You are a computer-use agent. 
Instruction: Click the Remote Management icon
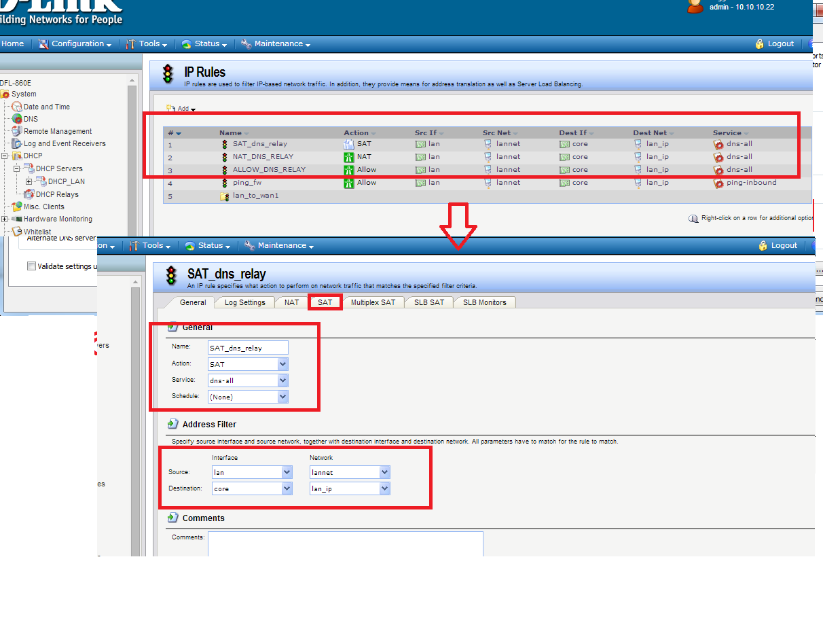[x=17, y=131]
